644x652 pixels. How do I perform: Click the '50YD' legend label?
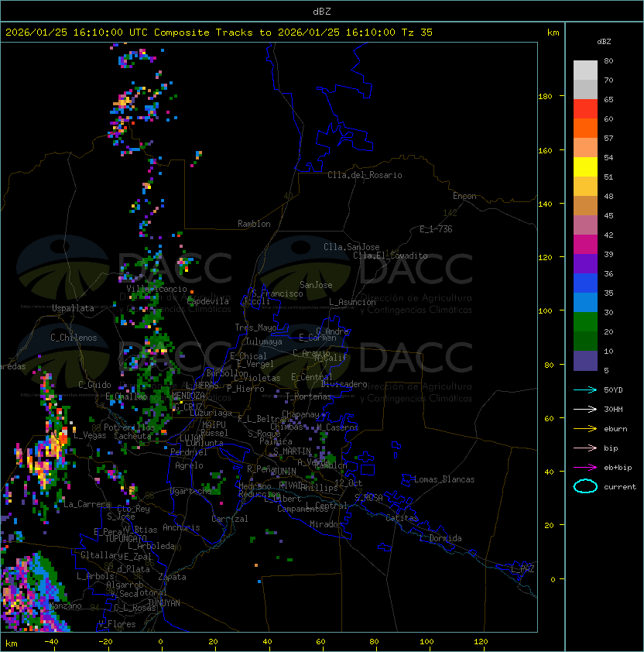(613, 390)
